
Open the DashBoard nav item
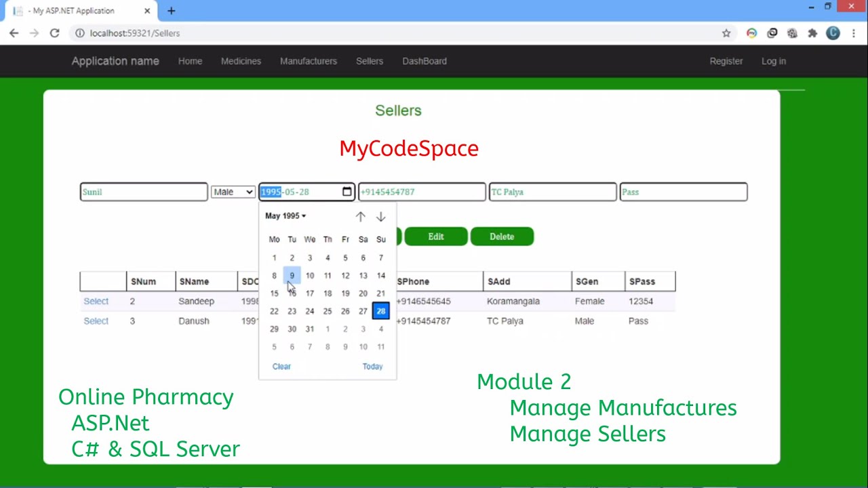pos(425,61)
